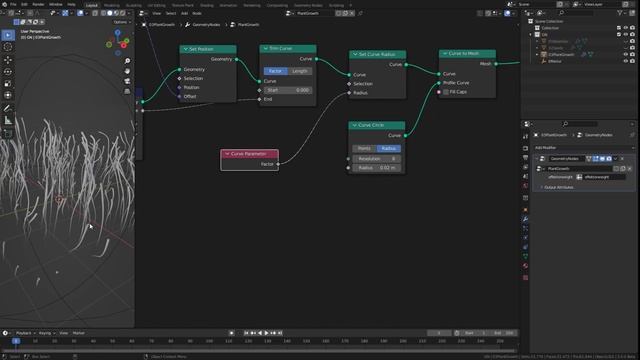Open the Object properties orange square tab
This screenshot has width=640, height=360.
coord(525,209)
